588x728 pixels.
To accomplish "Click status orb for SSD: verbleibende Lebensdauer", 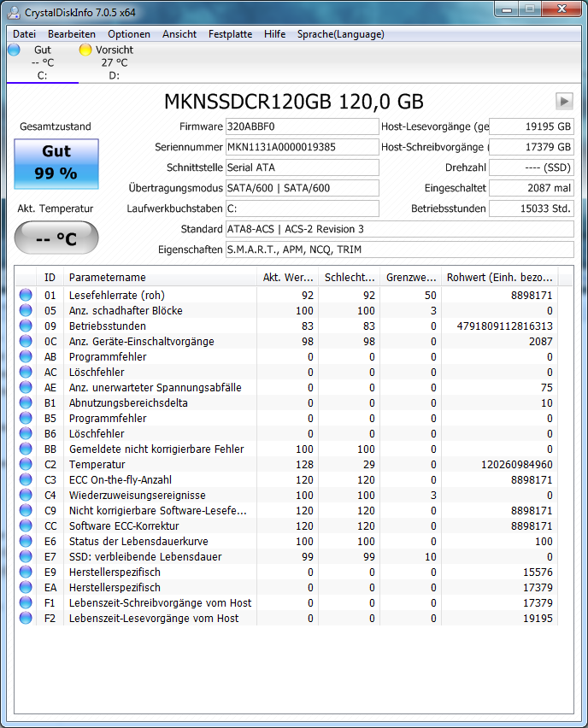I will pos(26,556).
